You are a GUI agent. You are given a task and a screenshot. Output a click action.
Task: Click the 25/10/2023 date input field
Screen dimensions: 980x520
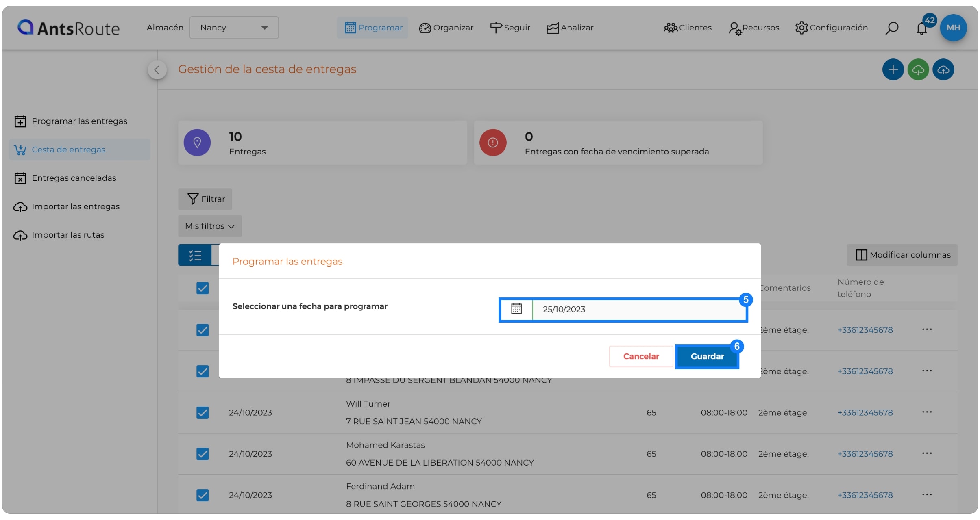click(639, 309)
